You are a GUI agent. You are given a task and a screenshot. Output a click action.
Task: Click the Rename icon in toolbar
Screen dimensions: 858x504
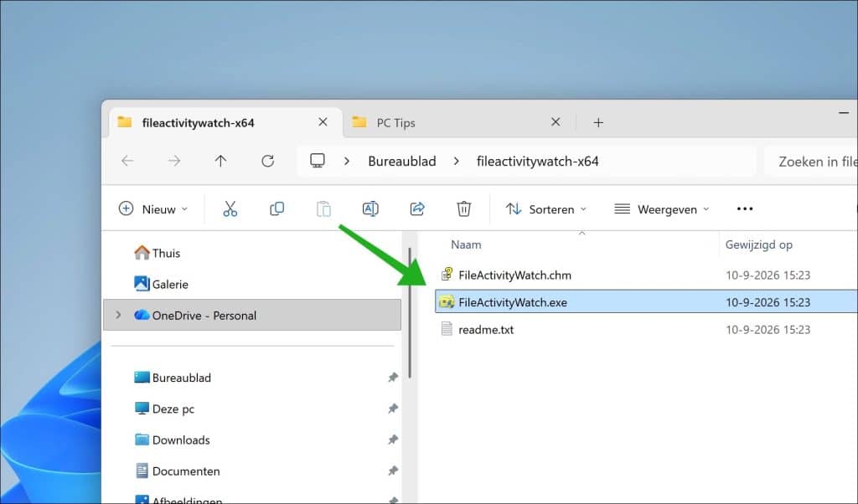(x=370, y=208)
